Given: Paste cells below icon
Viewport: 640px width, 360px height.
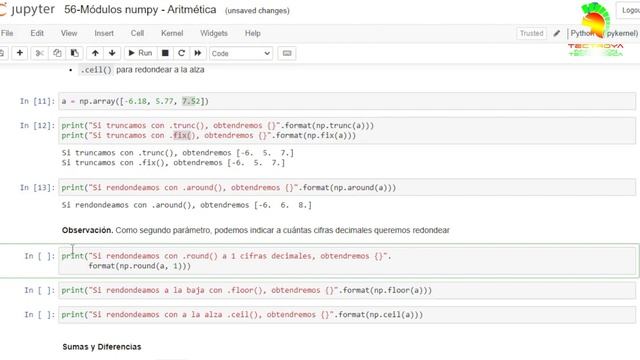Looking at the screenshot, I should (75, 53).
